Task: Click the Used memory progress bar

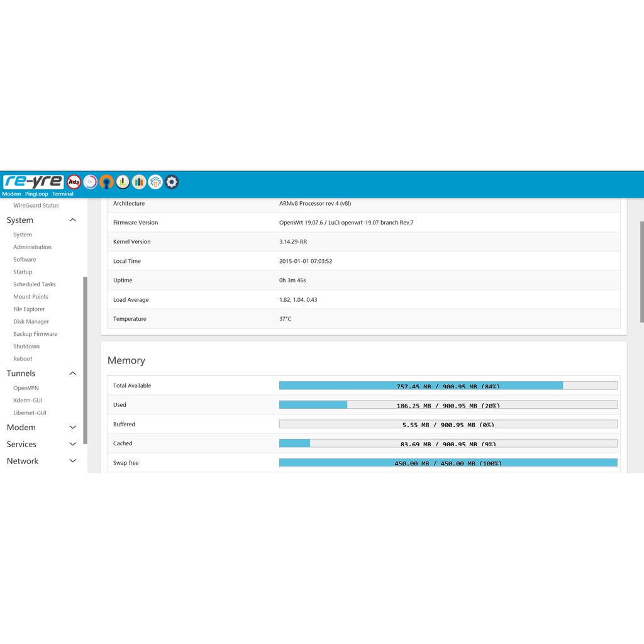Action: 448,405
